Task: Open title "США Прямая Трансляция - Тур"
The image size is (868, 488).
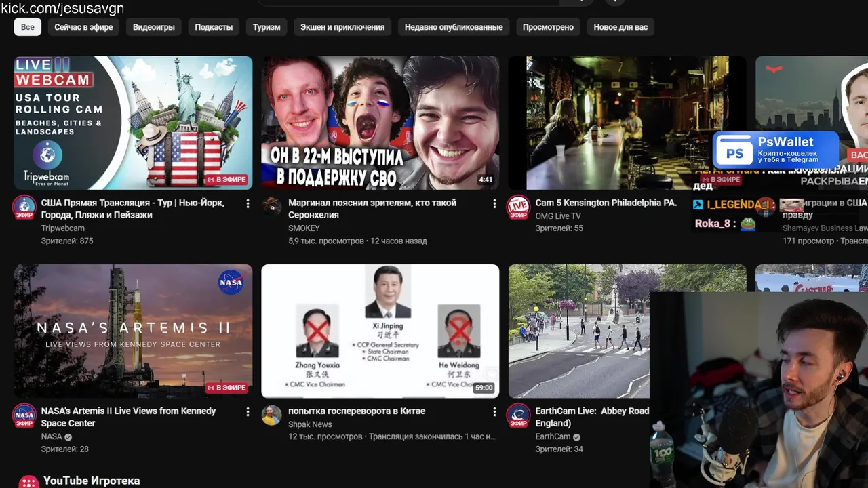Action: [133, 209]
